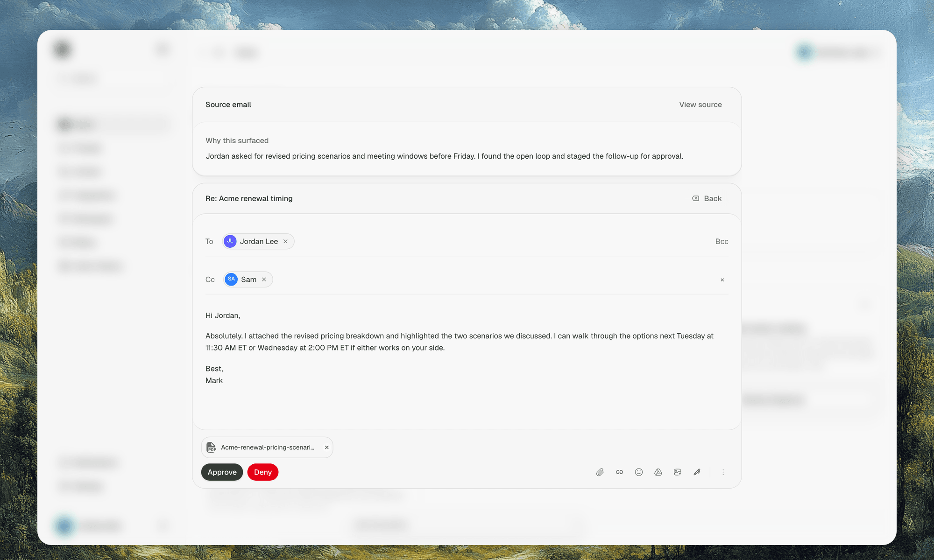Go Back from the draft
The width and height of the screenshot is (934, 560).
pyautogui.click(x=707, y=198)
